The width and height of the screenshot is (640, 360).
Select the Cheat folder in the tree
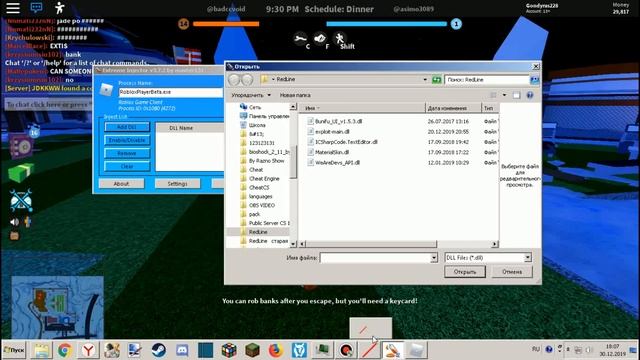coord(256,170)
